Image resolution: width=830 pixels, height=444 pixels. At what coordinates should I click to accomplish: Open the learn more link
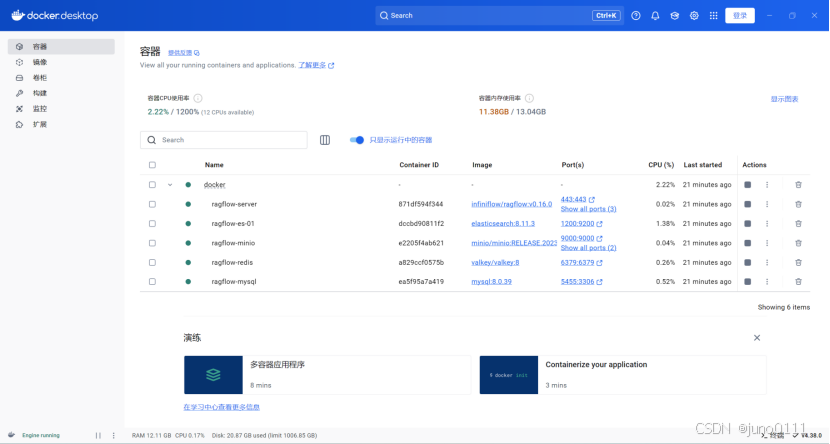pyautogui.click(x=316, y=65)
